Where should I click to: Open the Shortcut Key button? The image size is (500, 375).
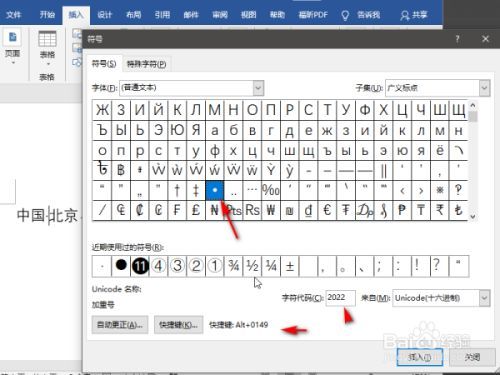point(178,325)
